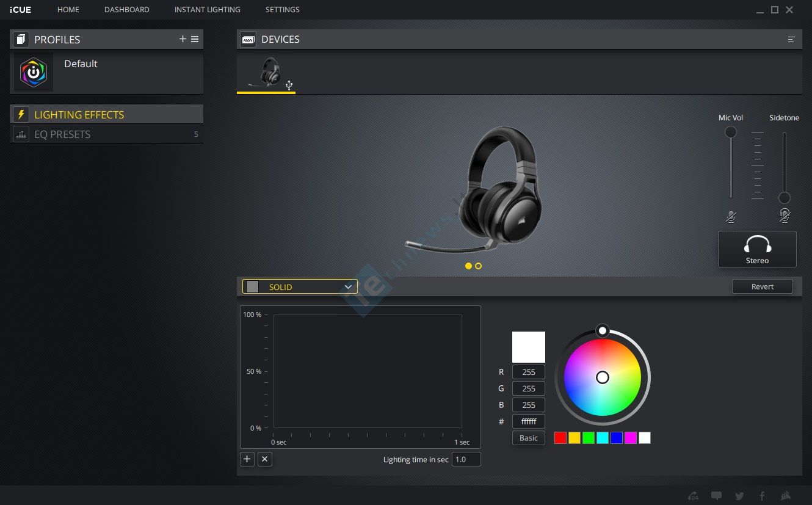Toggle the Stereo audio mode button
812x505 pixels.
[757, 249]
